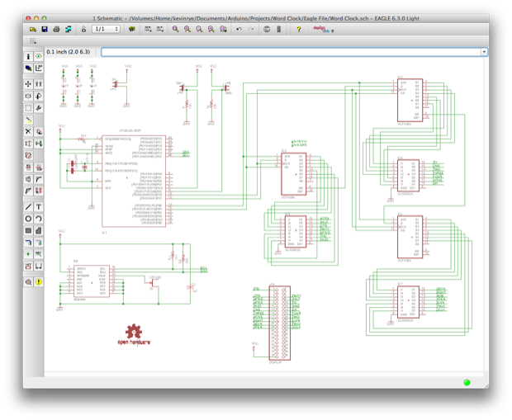Select the Smash tool

[28, 179]
